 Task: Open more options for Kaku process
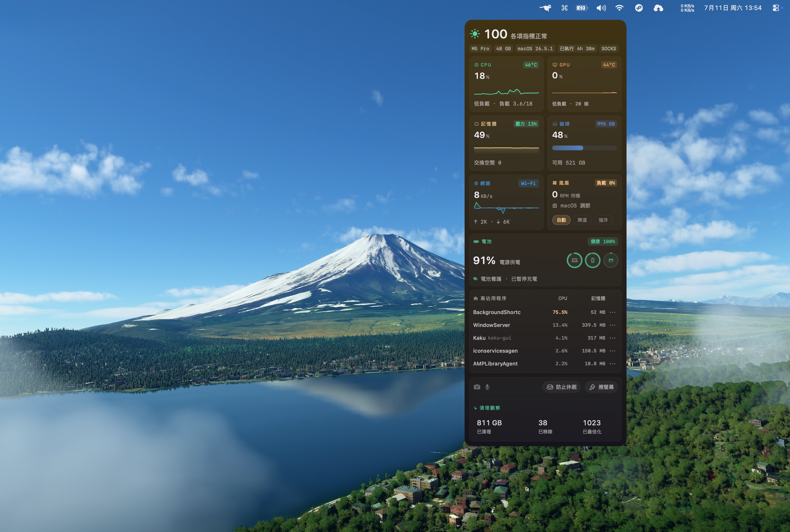coord(612,338)
